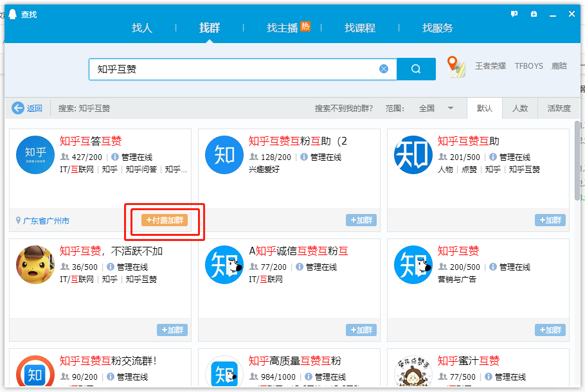The height and width of the screenshot is (392, 585).
Task: Clear the search box text
Action: click(384, 69)
